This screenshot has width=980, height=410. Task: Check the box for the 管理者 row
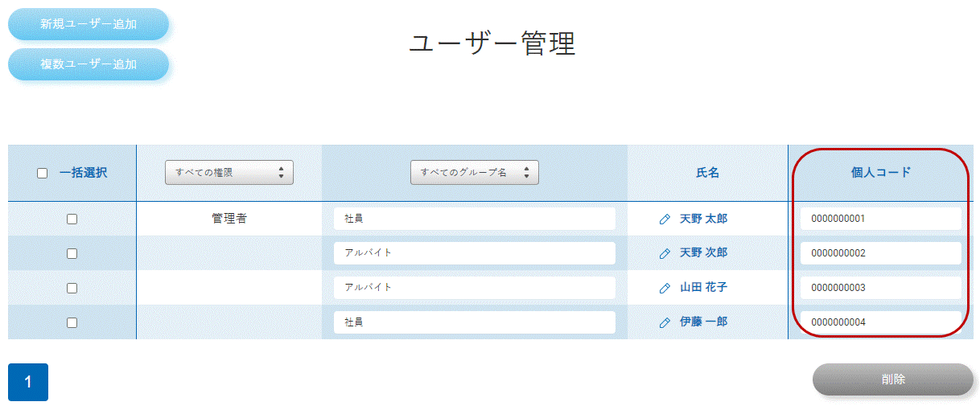tap(72, 219)
